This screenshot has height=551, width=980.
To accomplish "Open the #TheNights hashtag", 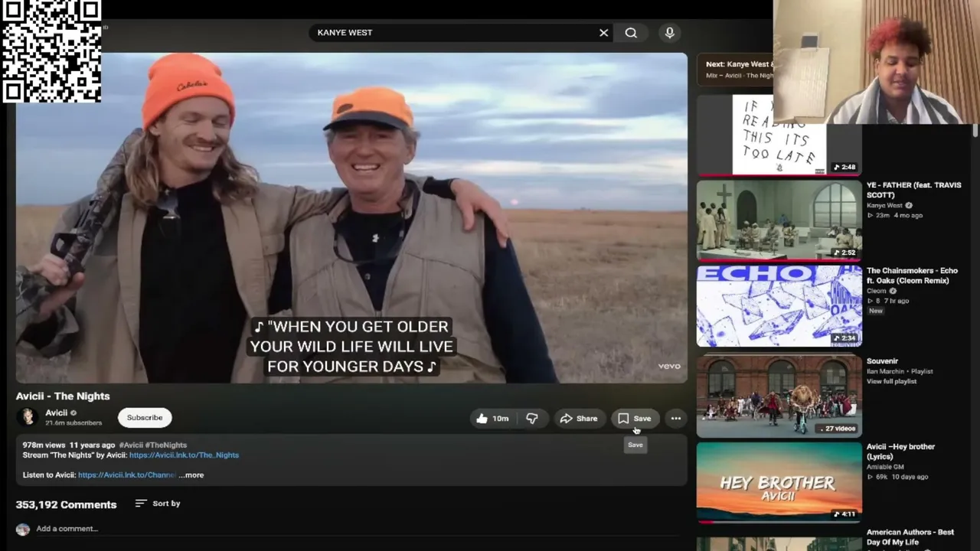I will click(166, 445).
